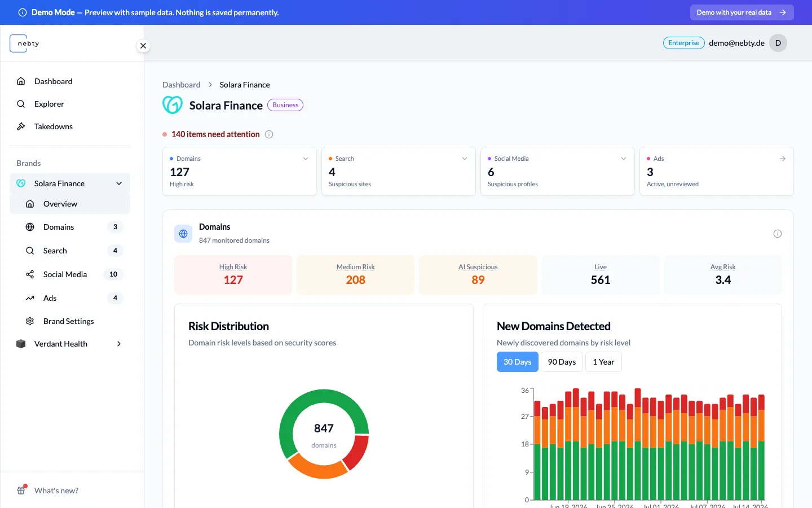The width and height of the screenshot is (812, 508).
Task: Open Takedowns gavel icon
Action: point(21,126)
